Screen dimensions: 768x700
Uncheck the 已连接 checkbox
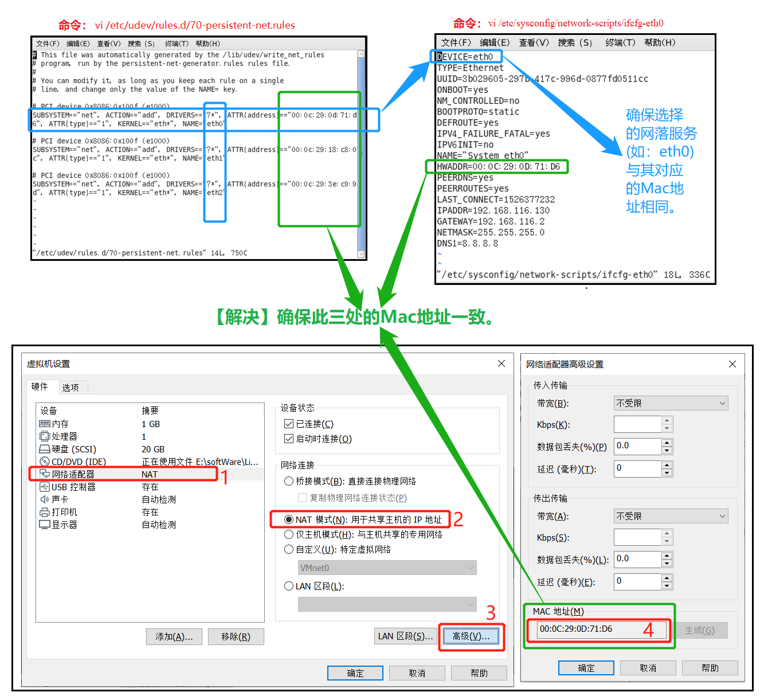click(289, 424)
